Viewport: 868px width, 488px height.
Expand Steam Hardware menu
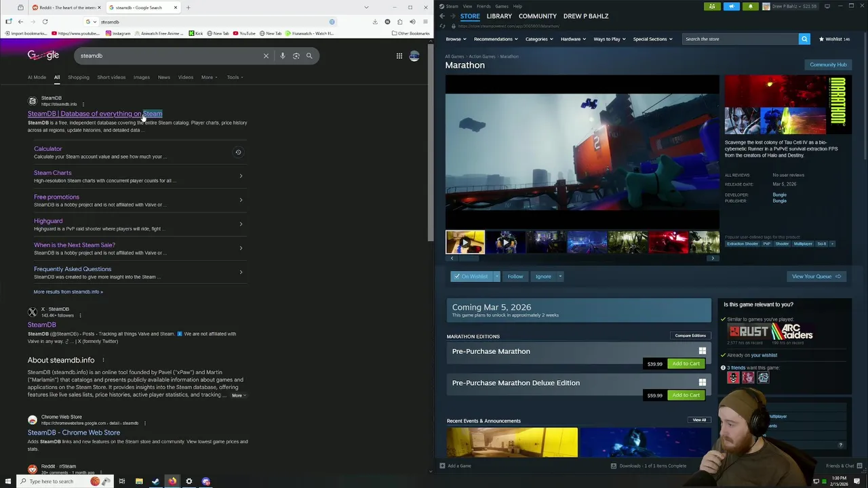pos(573,39)
